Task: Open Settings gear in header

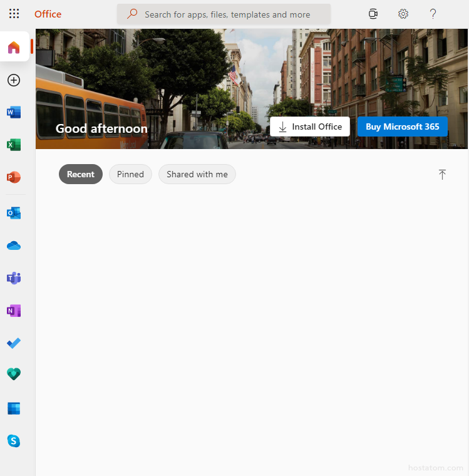Action: coord(403,14)
